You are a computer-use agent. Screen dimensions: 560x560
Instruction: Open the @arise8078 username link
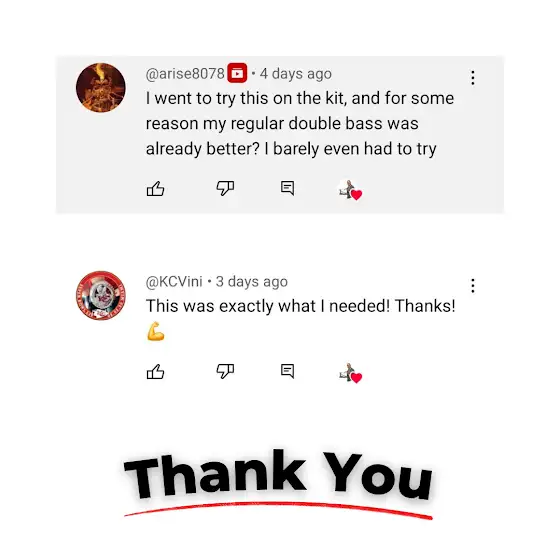(x=185, y=74)
